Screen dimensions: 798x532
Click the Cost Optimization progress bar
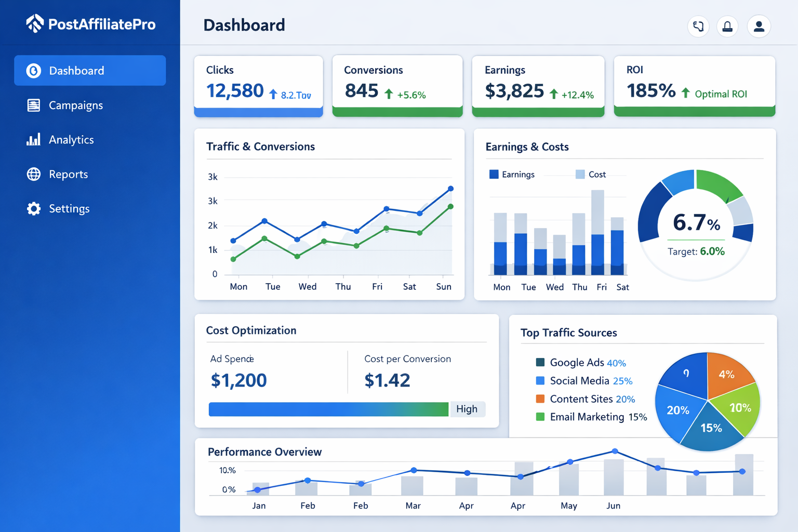coord(328,409)
